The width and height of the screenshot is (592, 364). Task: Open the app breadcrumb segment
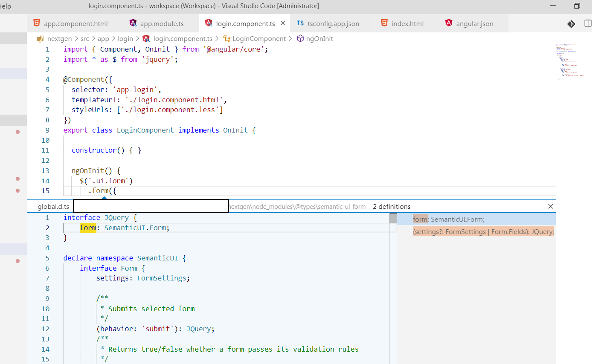104,38
